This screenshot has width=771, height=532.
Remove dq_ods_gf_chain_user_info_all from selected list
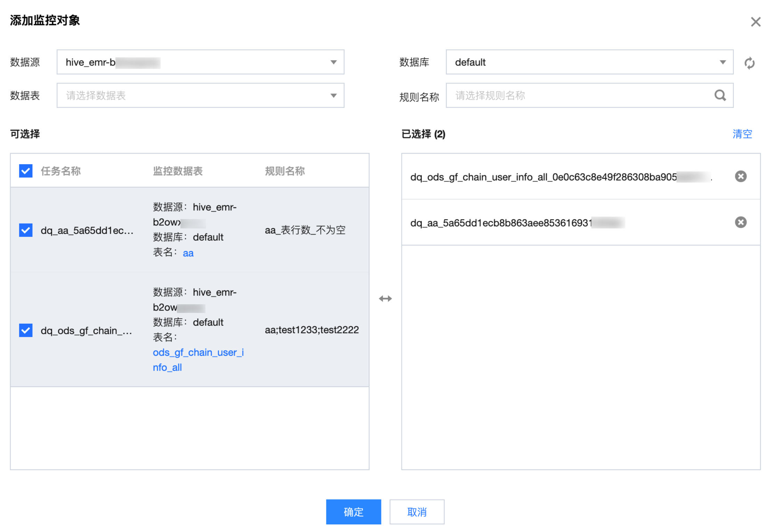pyautogui.click(x=740, y=176)
